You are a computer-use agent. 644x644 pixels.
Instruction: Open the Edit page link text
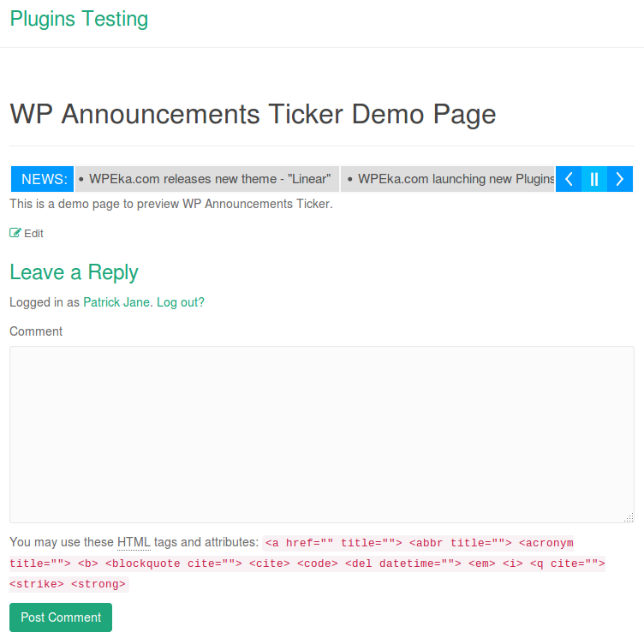click(x=33, y=234)
